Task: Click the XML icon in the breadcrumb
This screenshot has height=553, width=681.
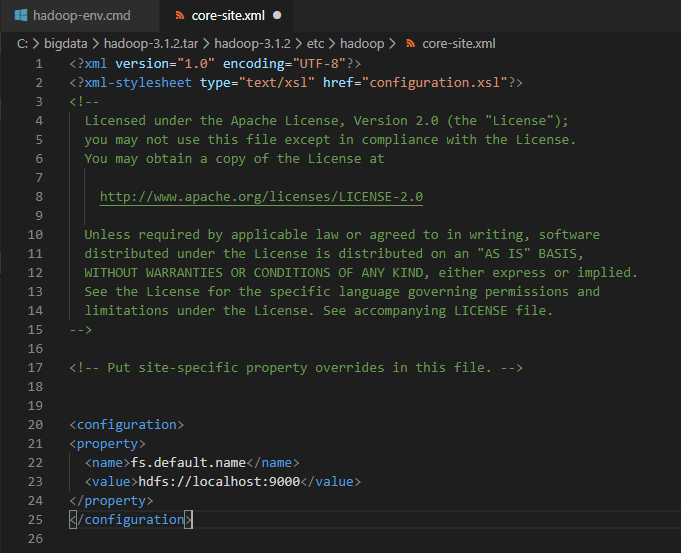Action: click(x=410, y=43)
